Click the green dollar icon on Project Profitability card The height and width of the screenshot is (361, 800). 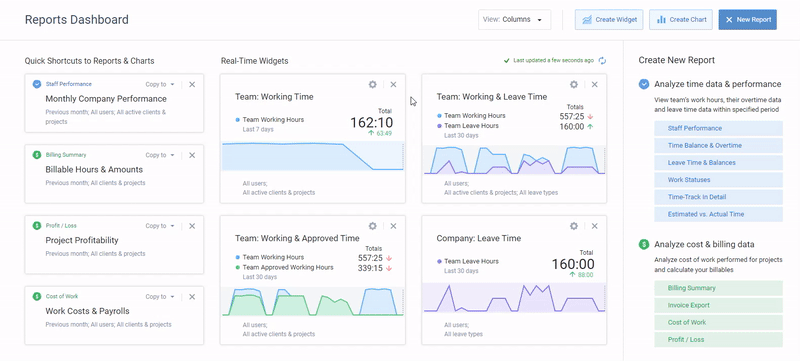(37, 225)
